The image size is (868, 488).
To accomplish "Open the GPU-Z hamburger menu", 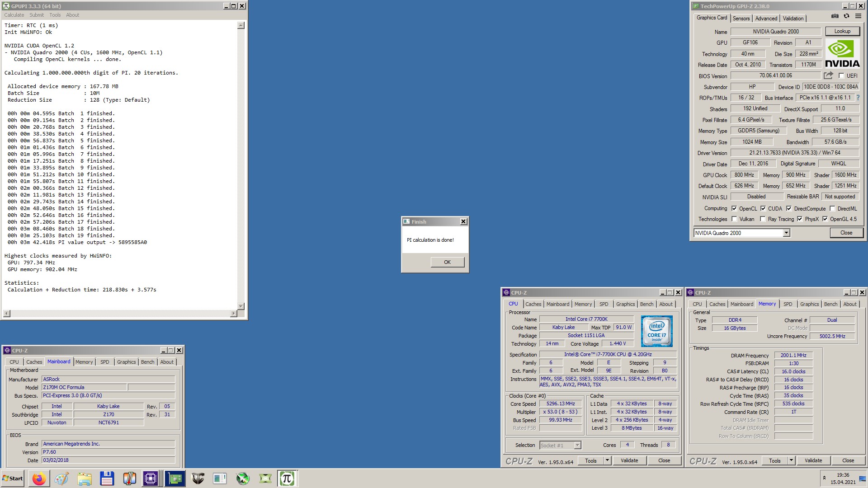I will coord(858,16).
